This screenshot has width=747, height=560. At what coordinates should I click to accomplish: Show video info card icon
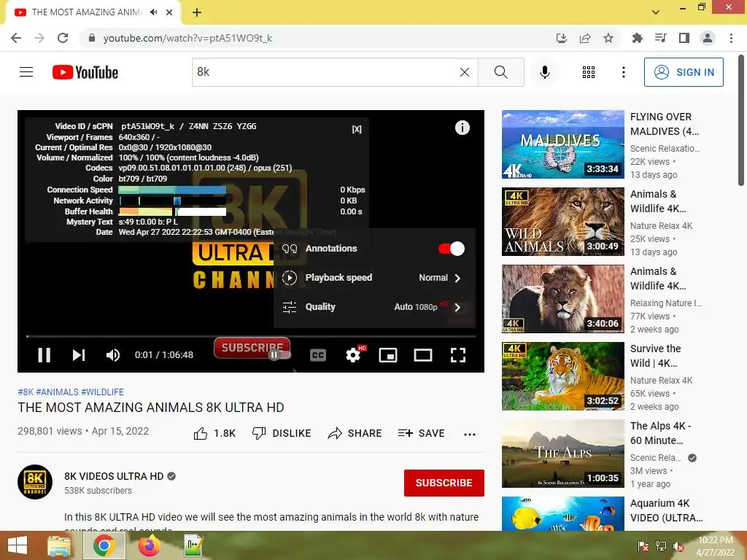point(462,128)
